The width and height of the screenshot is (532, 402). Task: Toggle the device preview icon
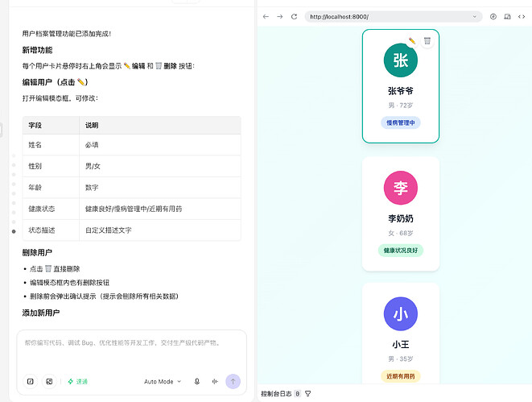[507, 17]
